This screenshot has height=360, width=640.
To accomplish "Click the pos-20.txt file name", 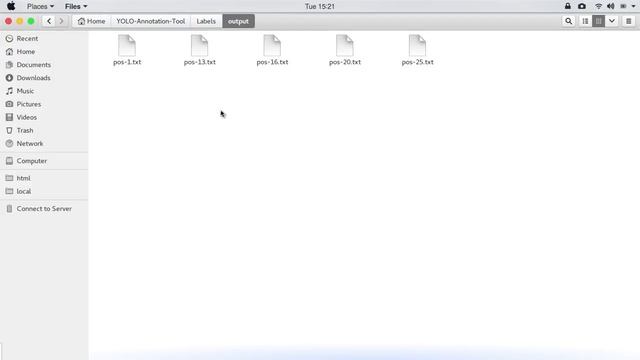I will tap(345, 62).
